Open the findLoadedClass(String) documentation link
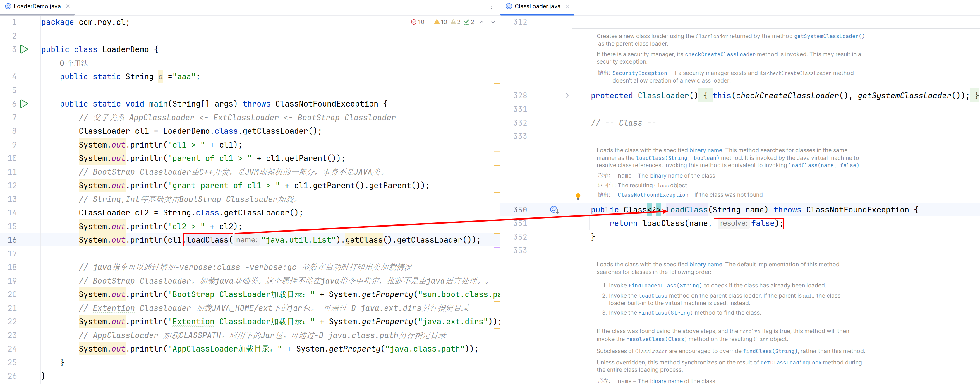980x384 pixels. pyautogui.click(x=665, y=285)
